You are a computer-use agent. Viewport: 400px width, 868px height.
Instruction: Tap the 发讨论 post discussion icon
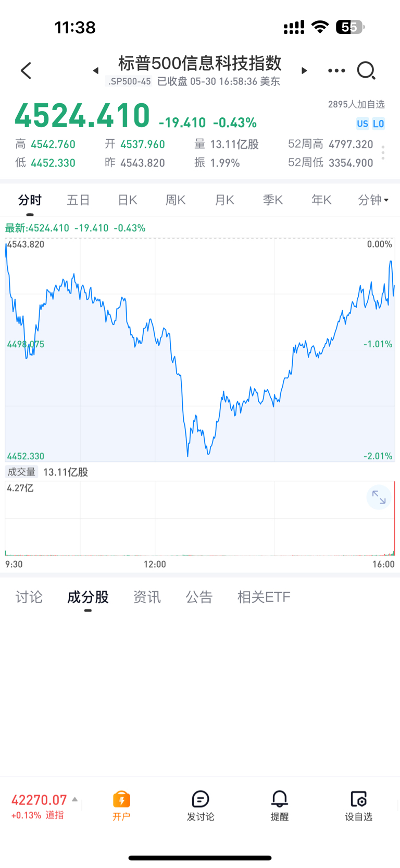click(201, 805)
